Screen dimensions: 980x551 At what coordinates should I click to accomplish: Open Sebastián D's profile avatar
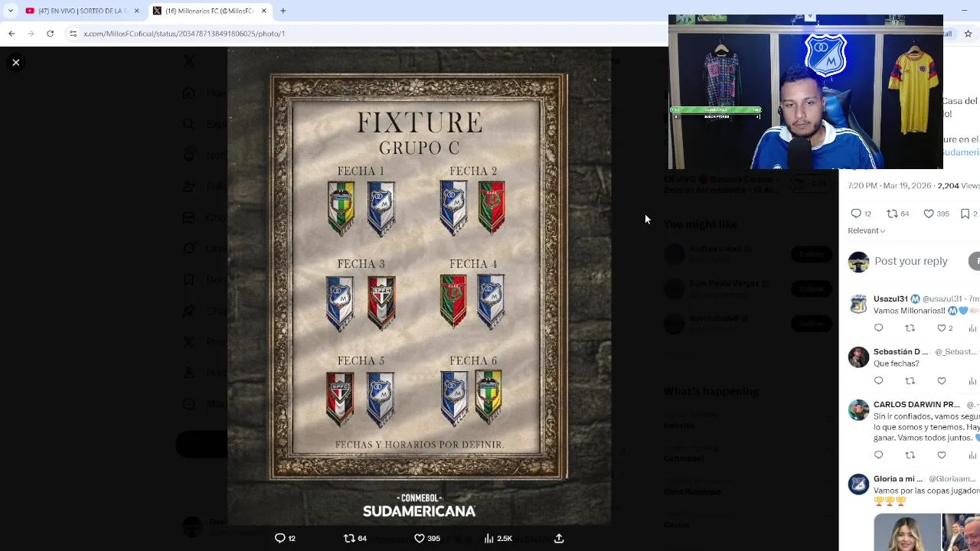point(858,357)
